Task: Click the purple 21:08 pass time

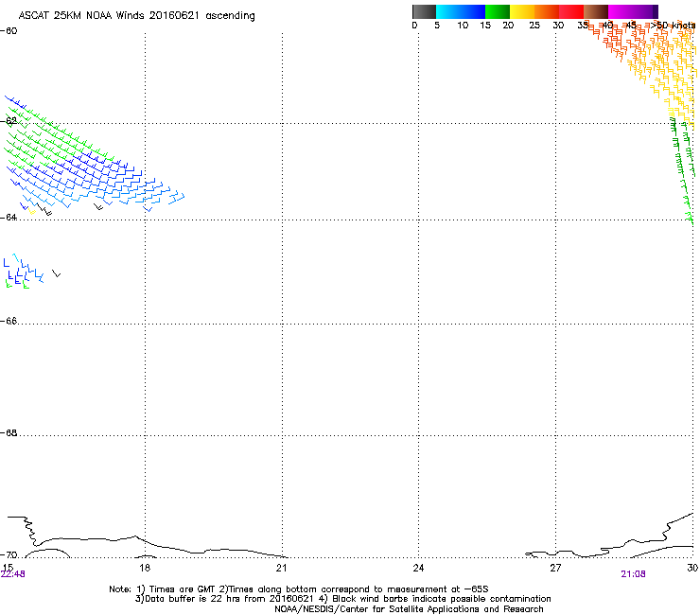Action: point(633,574)
